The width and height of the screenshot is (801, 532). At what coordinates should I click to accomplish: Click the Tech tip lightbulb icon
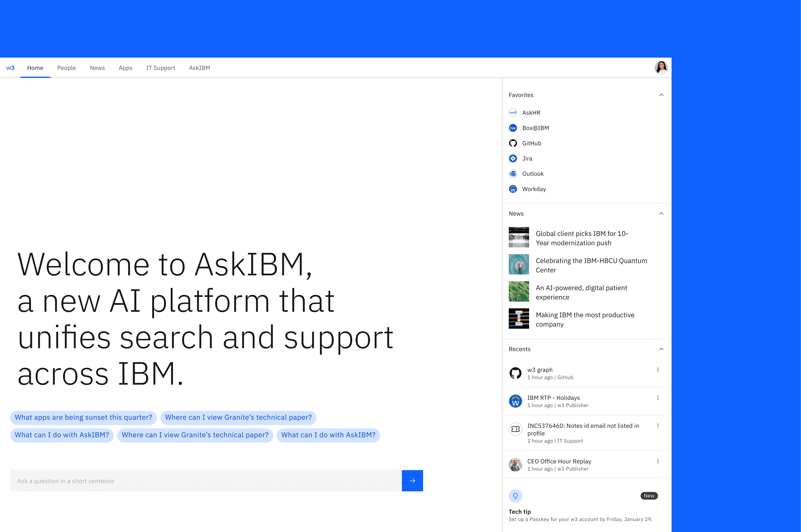[x=515, y=496]
